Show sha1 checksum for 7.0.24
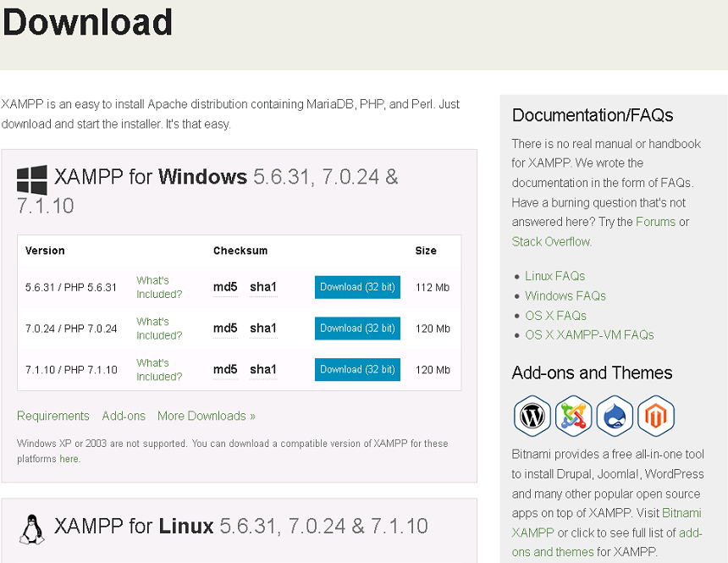Viewport: 728px width, 563px height. [x=263, y=328]
